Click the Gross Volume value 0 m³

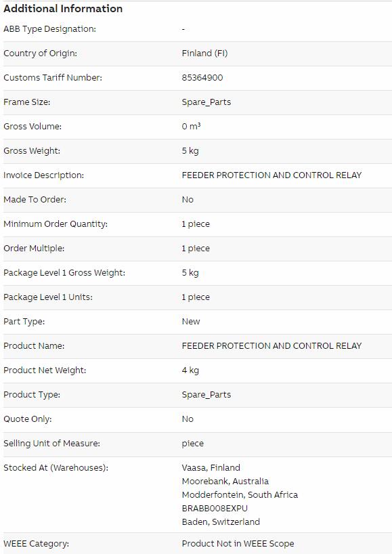pos(191,126)
